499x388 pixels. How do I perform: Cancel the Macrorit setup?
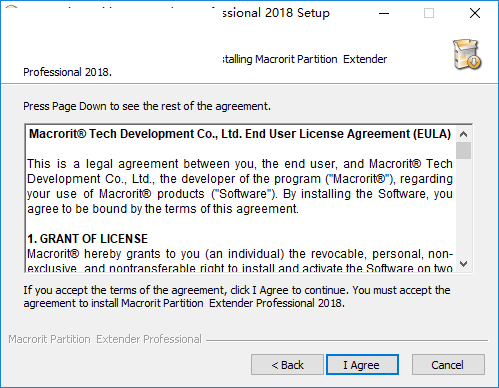click(448, 365)
